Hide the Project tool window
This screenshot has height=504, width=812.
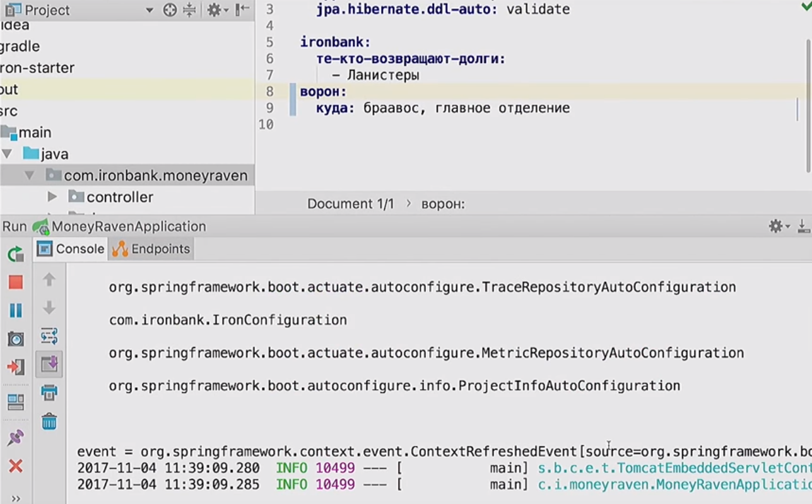pos(242,10)
